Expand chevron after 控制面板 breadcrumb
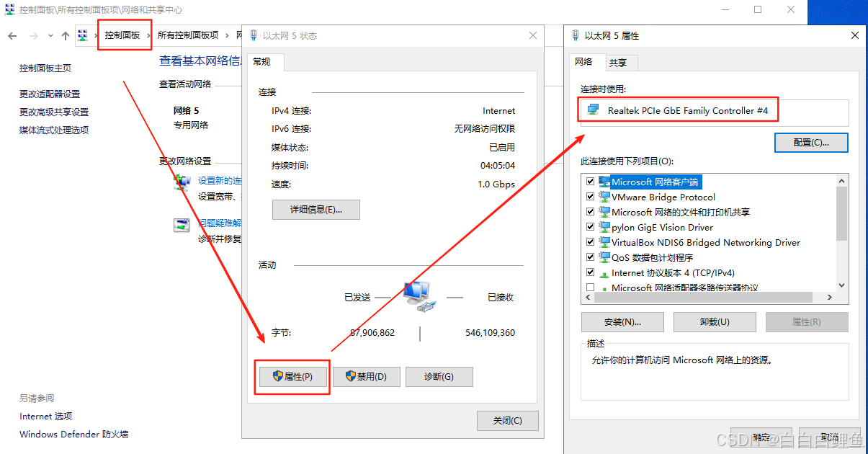The height and width of the screenshot is (454, 868). pos(150,35)
